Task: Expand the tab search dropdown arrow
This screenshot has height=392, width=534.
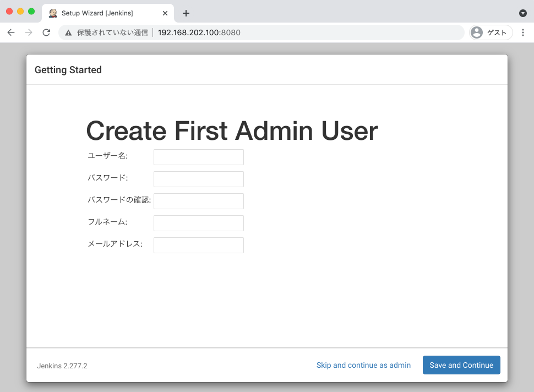Action: [522, 13]
